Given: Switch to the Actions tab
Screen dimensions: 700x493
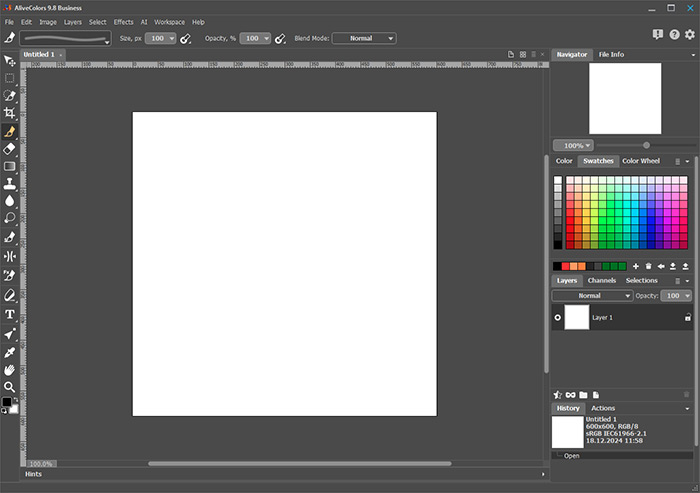Looking at the screenshot, I should [603, 408].
